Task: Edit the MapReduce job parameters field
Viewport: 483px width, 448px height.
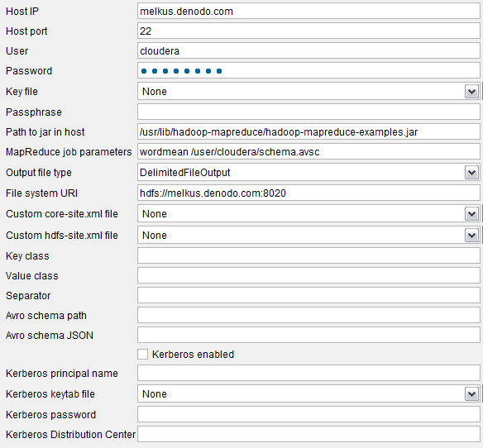Action: click(308, 152)
